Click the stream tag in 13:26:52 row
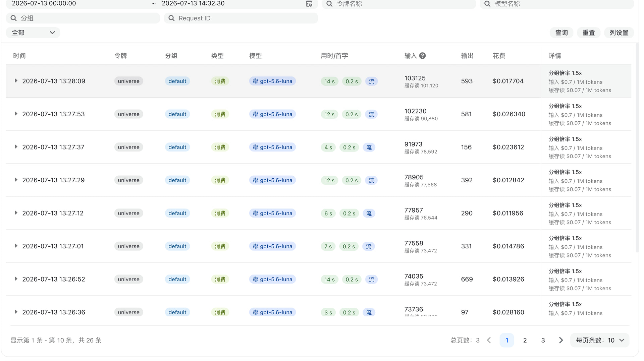 tap(371, 280)
